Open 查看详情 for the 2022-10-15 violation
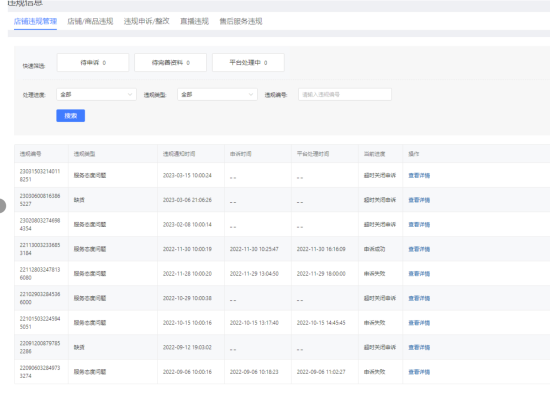This screenshot has width=550, height=399. click(419, 323)
